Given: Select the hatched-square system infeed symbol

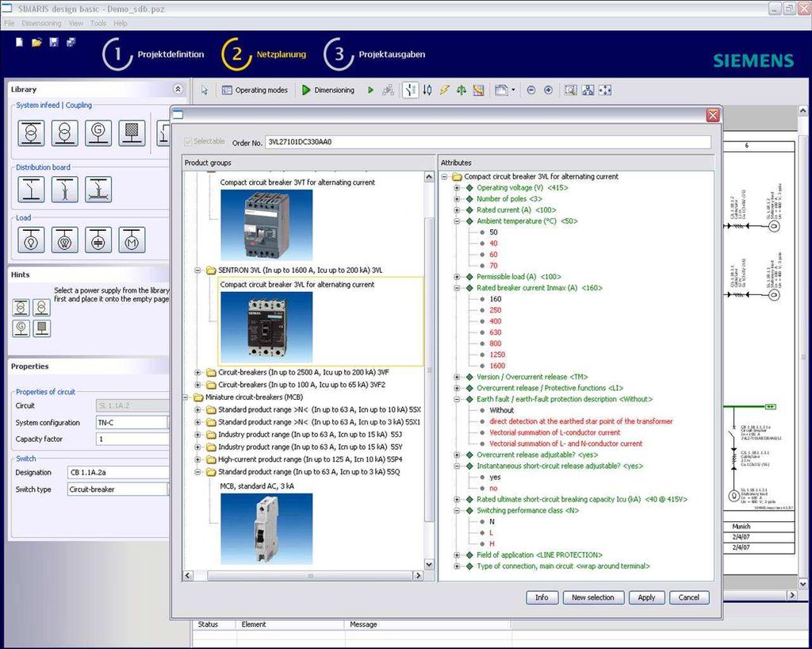Looking at the screenshot, I should tap(132, 132).
